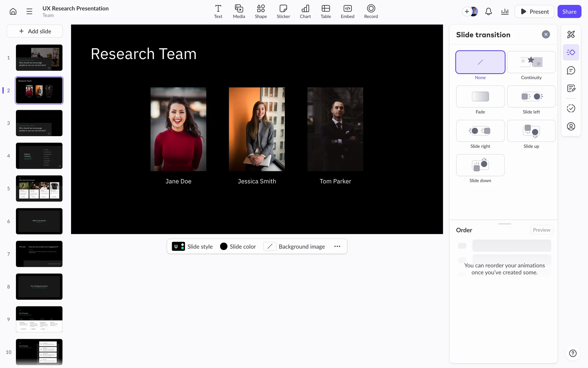This screenshot has height=368, width=588.
Task: Select the Fade transition option
Action: [x=480, y=97]
